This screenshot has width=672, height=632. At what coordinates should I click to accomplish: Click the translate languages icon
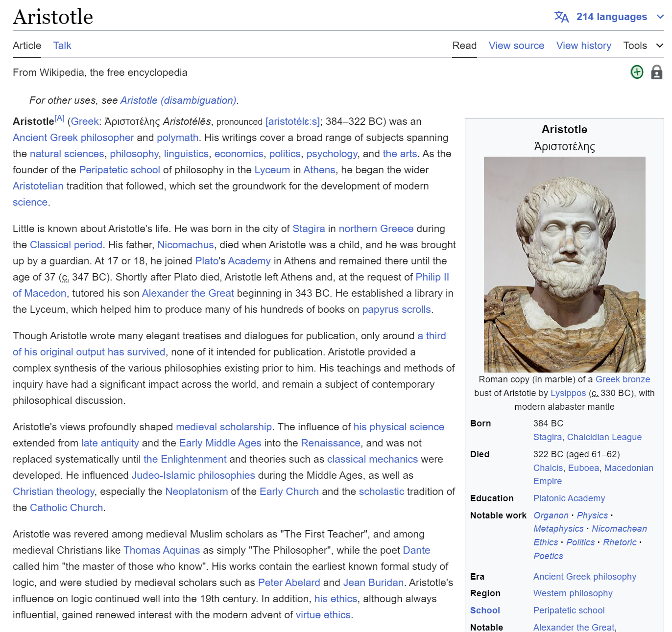click(561, 17)
